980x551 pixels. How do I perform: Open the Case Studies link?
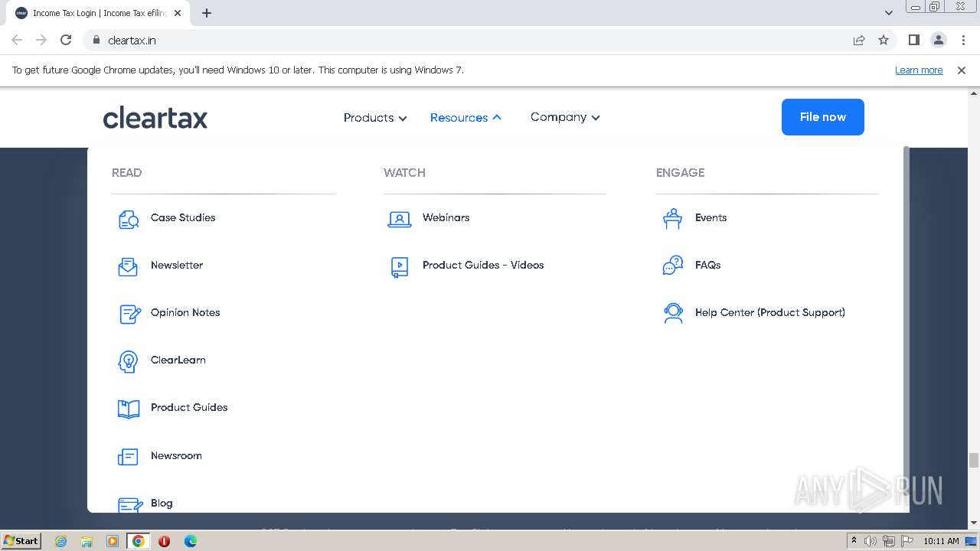coord(183,218)
